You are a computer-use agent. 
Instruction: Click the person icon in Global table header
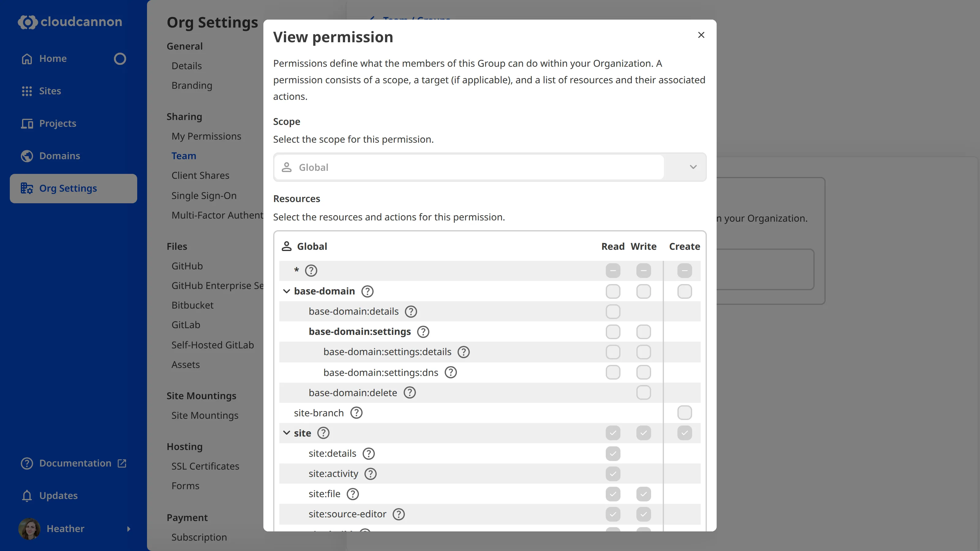[286, 246]
